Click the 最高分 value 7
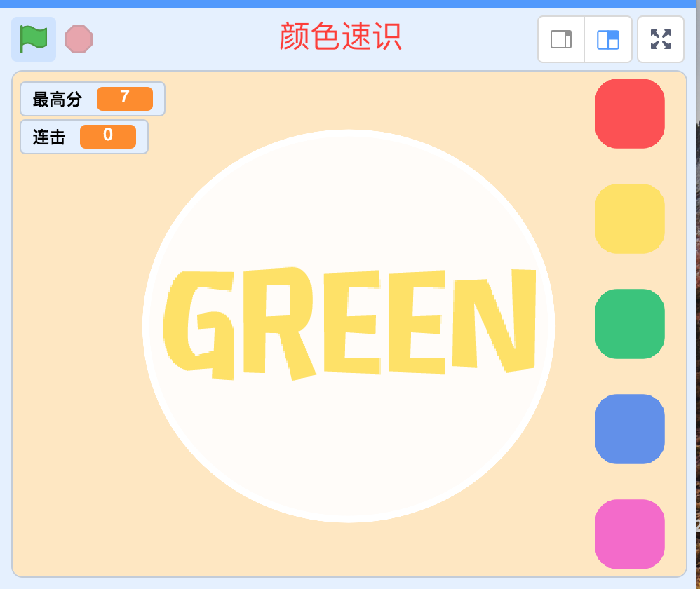This screenshot has width=700, height=589. [x=125, y=99]
